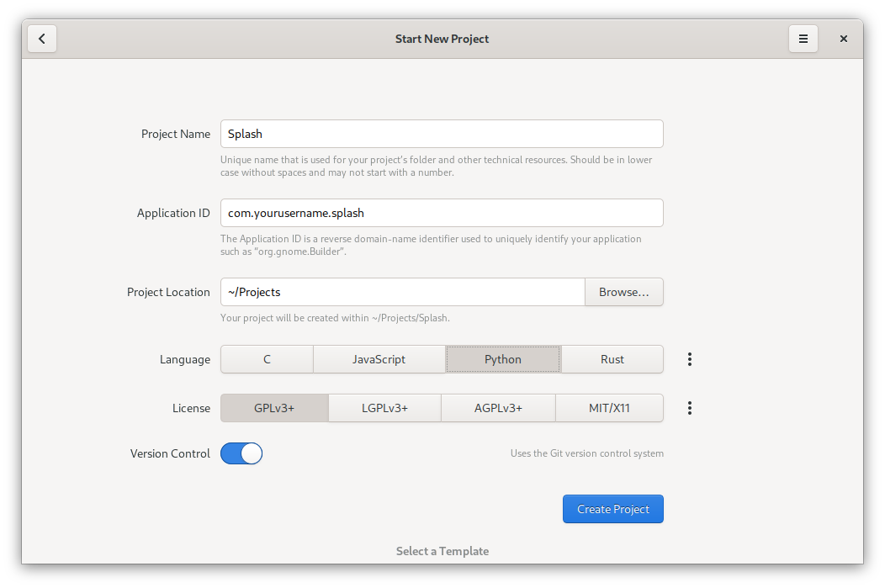The image size is (885, 588).
Task: Show more languages via three-dot icon
Action: point(689,359)
